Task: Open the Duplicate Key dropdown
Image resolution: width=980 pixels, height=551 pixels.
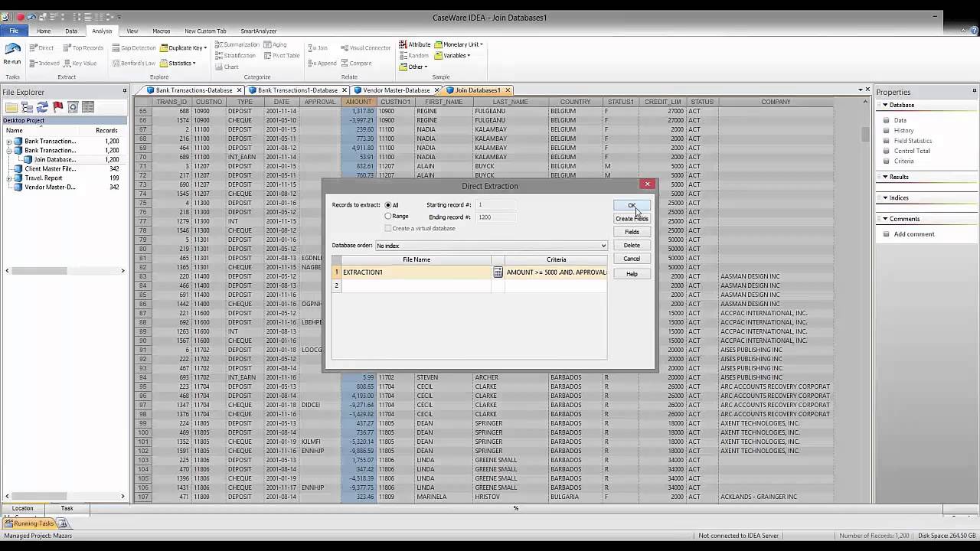Action: click(182, 48)
